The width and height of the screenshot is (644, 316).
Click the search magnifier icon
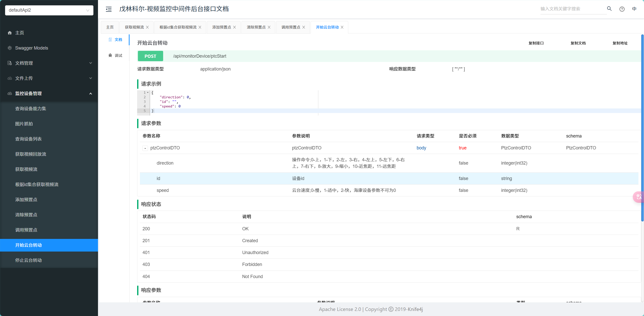[x=609, y=9]
